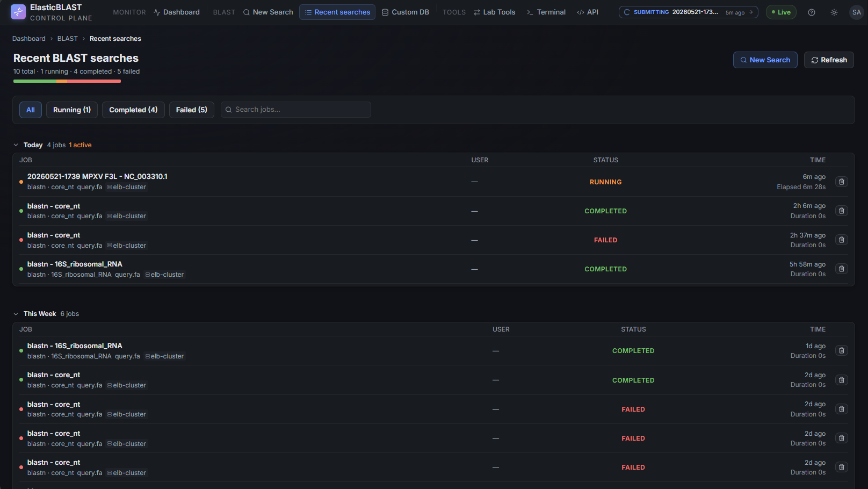Click the TIME column header in Today table
This screenshot has height=489, width=868.
click(x=818, y=160)
